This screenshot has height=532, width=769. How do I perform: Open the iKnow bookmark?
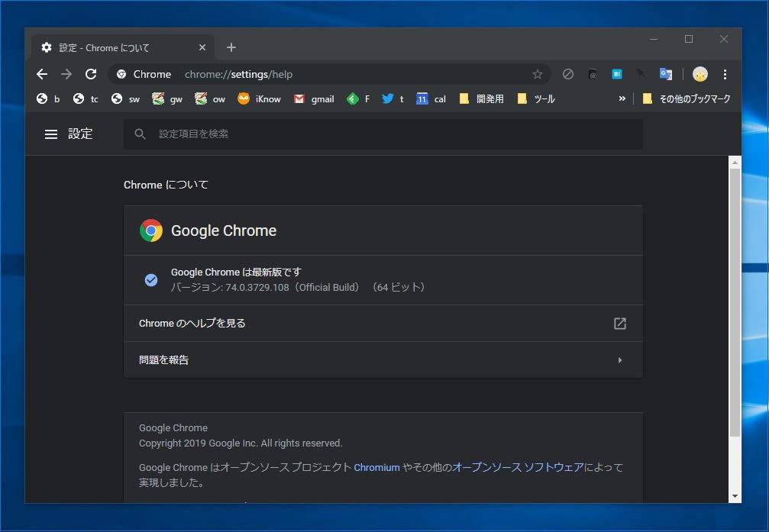259,98
